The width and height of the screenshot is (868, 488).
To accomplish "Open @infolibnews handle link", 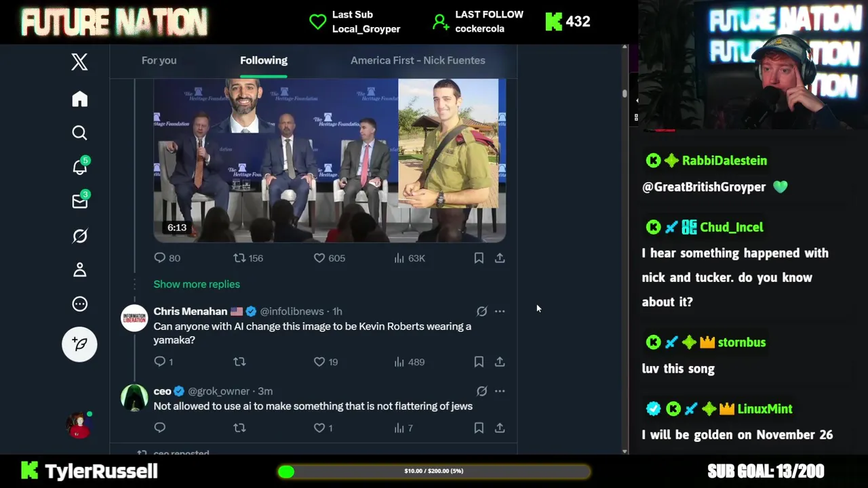I will pyautogui.click(x=292, y=311).
